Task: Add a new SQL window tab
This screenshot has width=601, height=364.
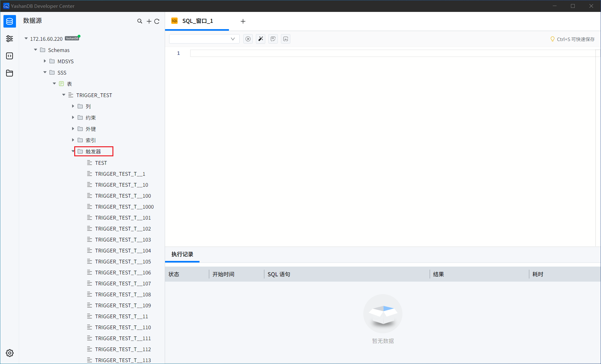Action: pyautogui.click(x=243, y=21)
